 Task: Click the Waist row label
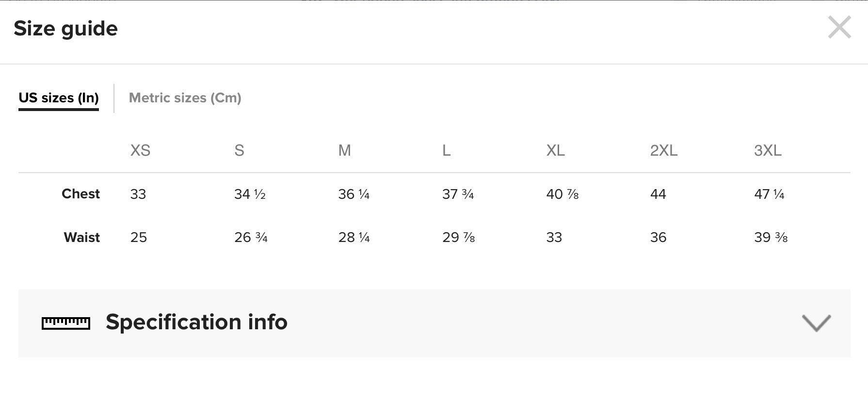[x=81, y=238]
